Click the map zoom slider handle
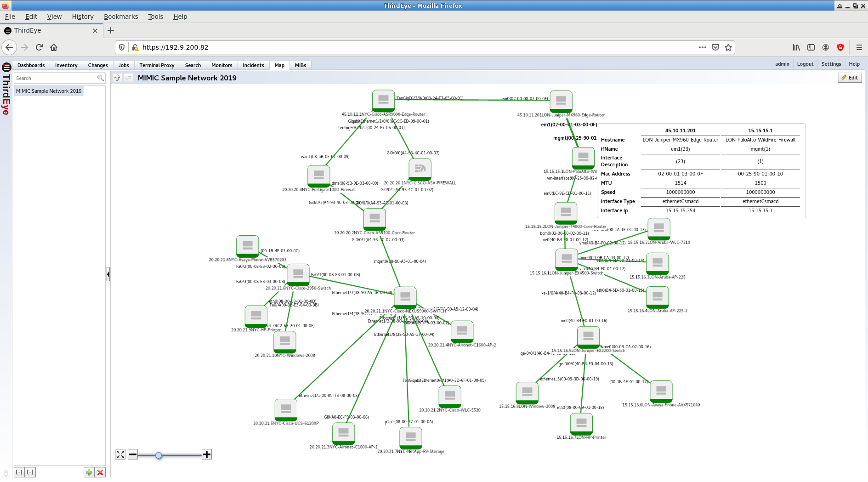Image resolution: width=868 pixels, height=482 pixels. [x=159, y=455]
